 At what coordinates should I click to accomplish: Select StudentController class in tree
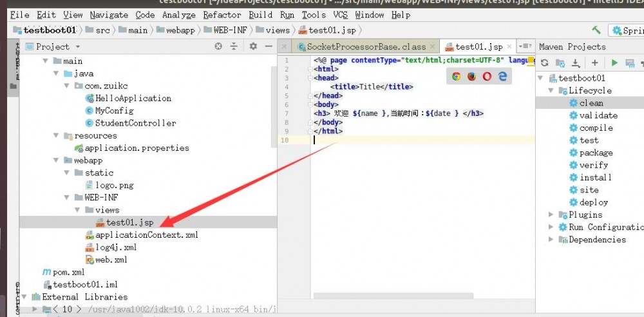coord(135,123)
